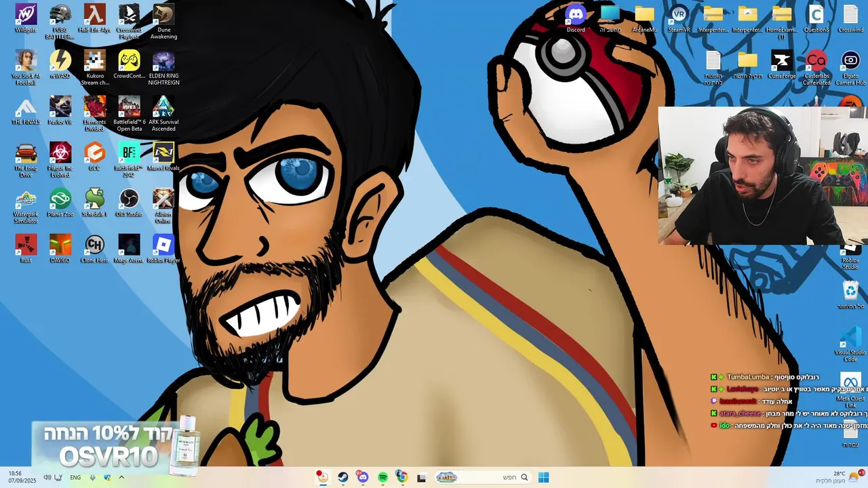The height and width of the screenshot is (488, 868).
Task: Open the Crosswind text document
Action: tap(850, 18)
